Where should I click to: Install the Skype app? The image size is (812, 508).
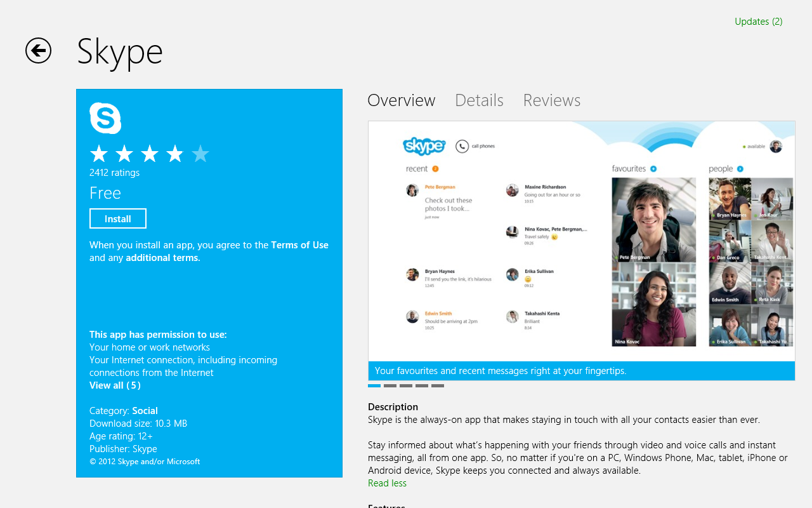click(118, 218)
